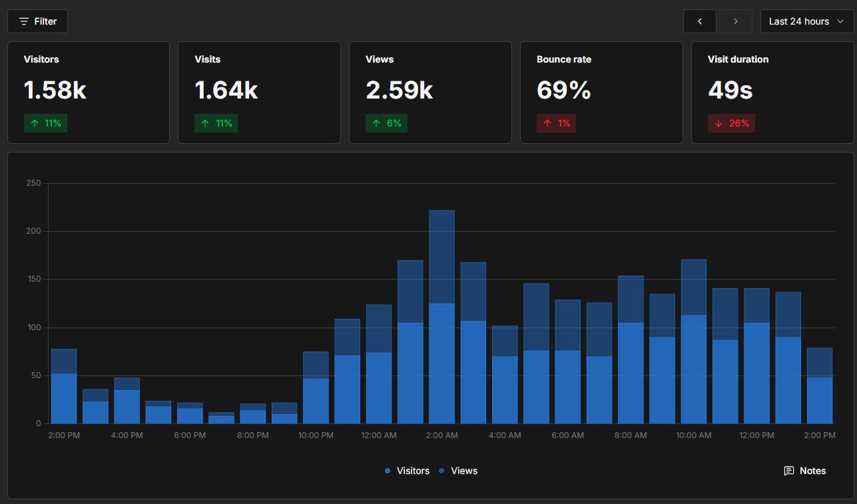Click the tallest chart bar at 2:00 AM

[x=441, y=317]
